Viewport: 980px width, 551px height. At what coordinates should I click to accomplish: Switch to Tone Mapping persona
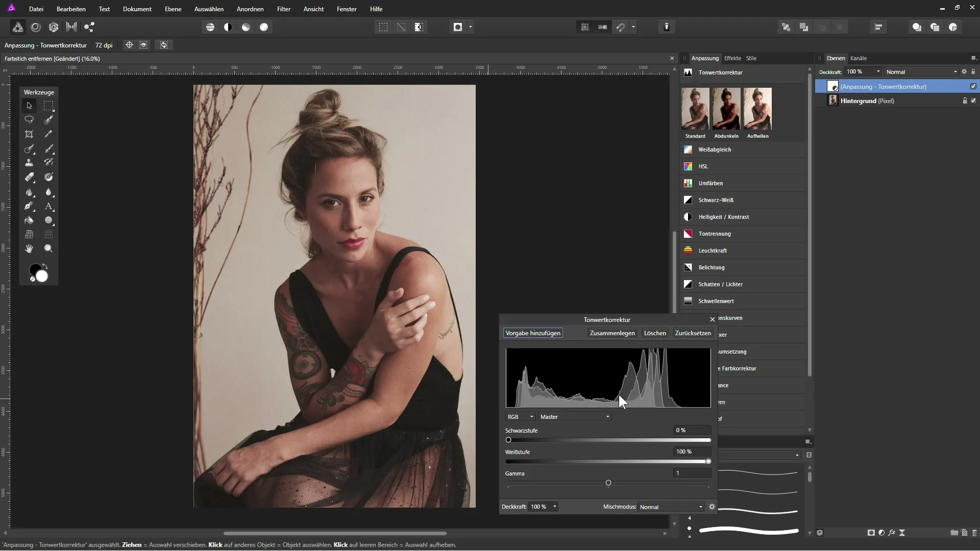point(71,27)
